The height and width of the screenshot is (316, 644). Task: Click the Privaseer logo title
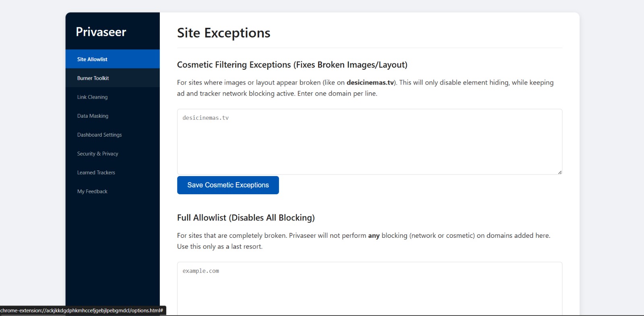pyautogui.click(x=101, y=32)
